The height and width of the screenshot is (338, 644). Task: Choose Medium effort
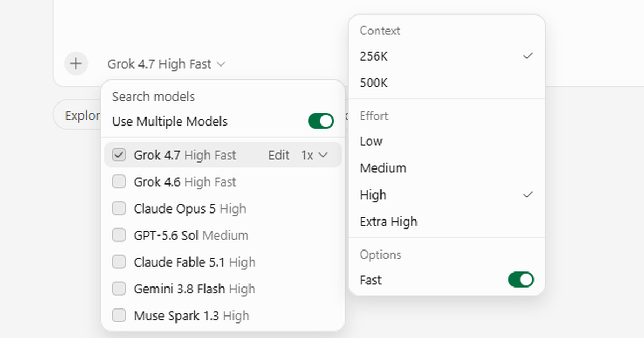click(447, 168)
